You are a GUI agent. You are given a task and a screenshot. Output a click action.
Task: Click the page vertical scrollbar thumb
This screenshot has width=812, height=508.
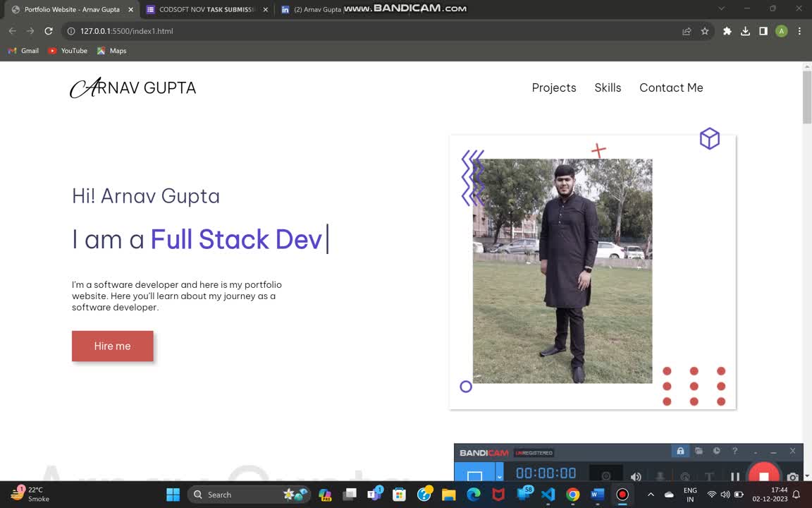click(807, 97)
